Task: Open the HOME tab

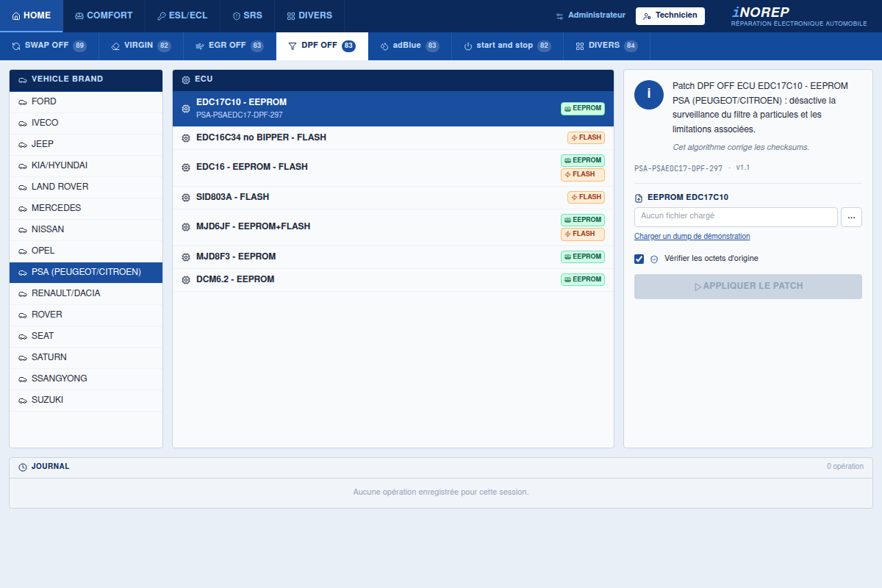Action: click(x=32, y=15)
